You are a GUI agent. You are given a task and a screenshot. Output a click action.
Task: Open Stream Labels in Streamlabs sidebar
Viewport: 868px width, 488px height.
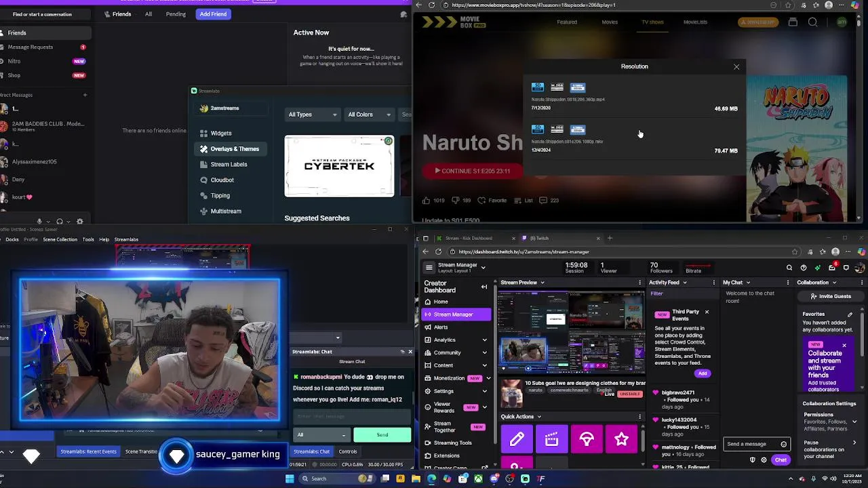point(229,165)
